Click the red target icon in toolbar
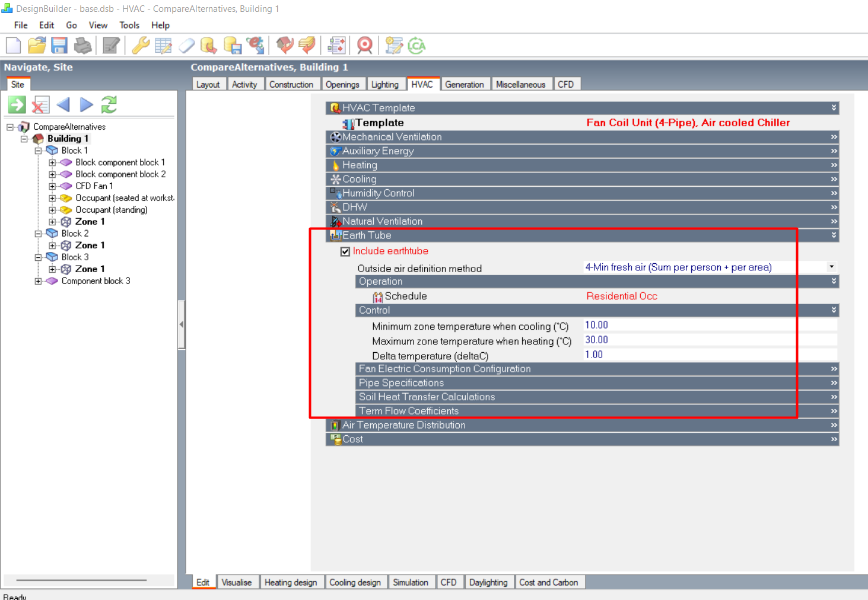The height and width of the screenshot is (600, 868). pyautogui.click(x=365, y=46)
